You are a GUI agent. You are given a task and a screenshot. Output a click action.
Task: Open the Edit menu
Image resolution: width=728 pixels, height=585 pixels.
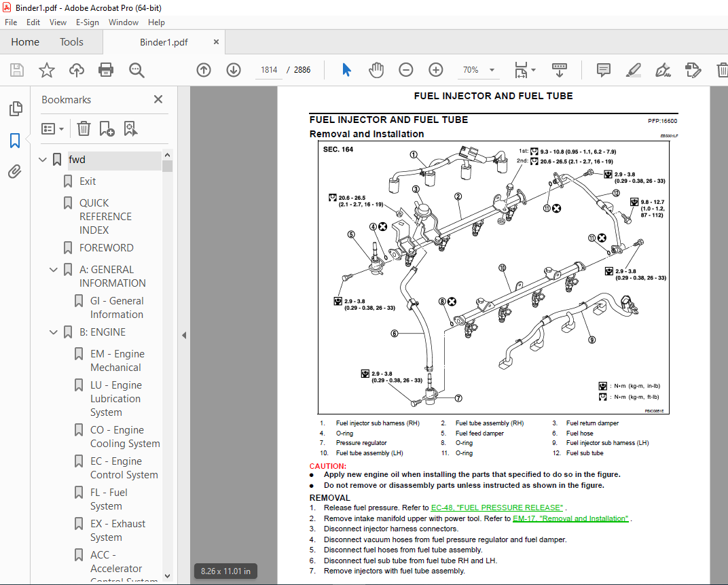pos(33,22)
